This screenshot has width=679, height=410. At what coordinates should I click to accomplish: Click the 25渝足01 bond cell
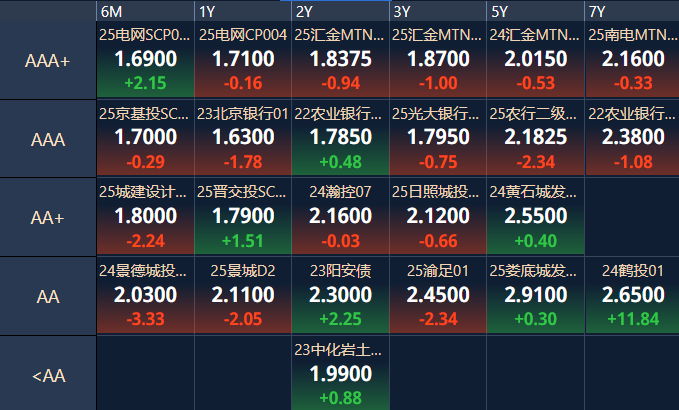click(438, 293)
